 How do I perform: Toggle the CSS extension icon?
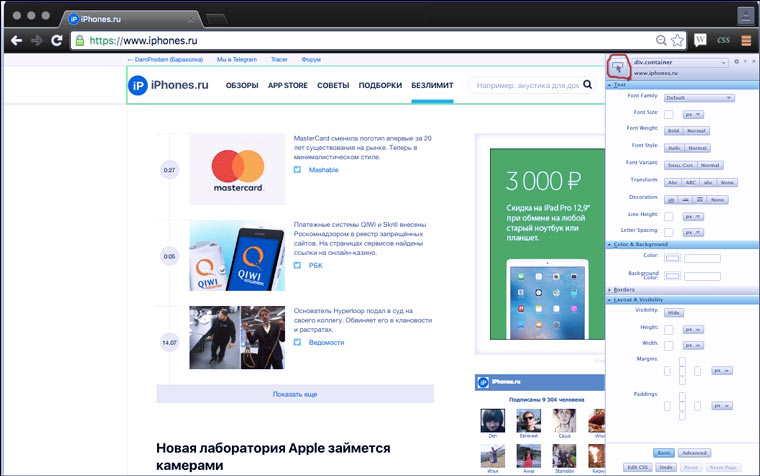pyautogui.click(x=724, y=41)
